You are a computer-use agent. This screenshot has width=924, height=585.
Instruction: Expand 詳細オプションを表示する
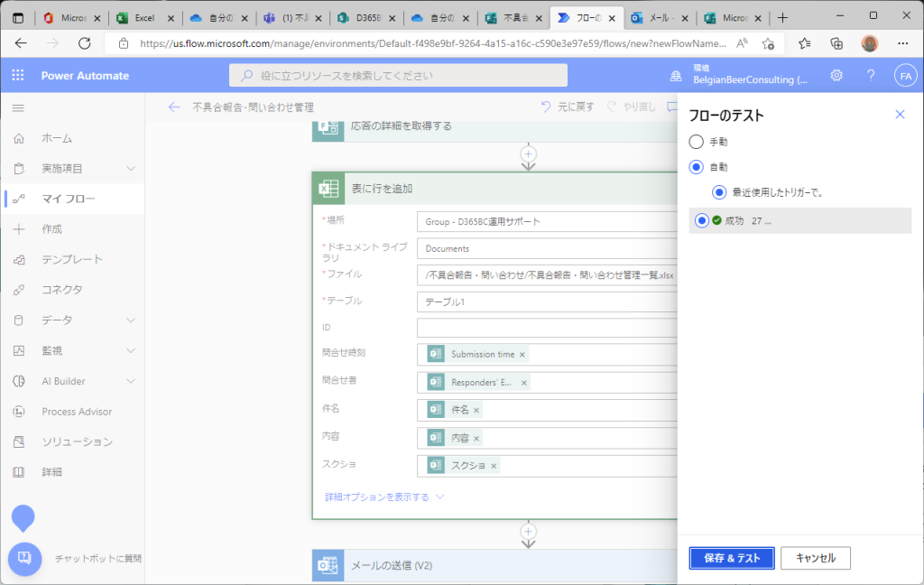click(x=384, y=497)
